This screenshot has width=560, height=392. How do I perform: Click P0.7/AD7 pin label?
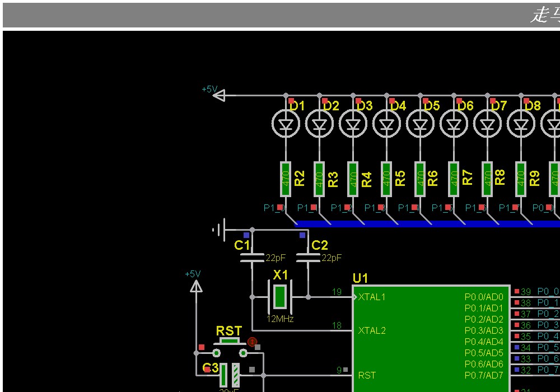click(484, 376)
